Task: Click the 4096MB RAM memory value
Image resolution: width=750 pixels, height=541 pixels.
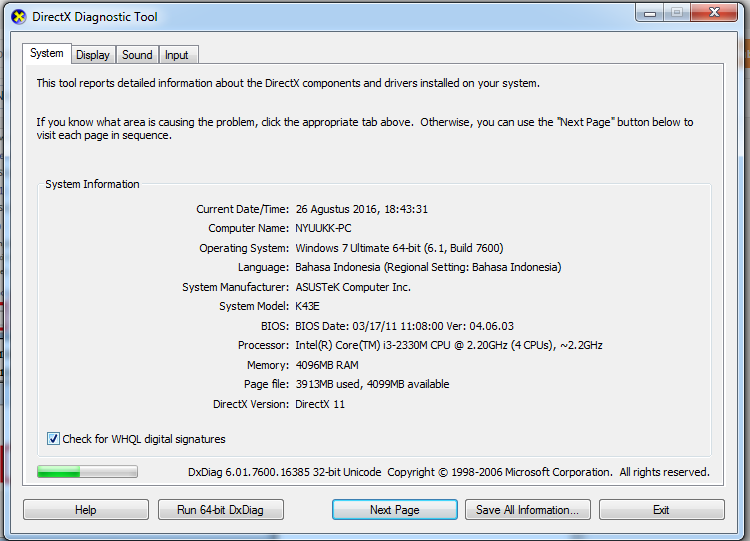Action: pyautogui.click(x=327, y=365)
